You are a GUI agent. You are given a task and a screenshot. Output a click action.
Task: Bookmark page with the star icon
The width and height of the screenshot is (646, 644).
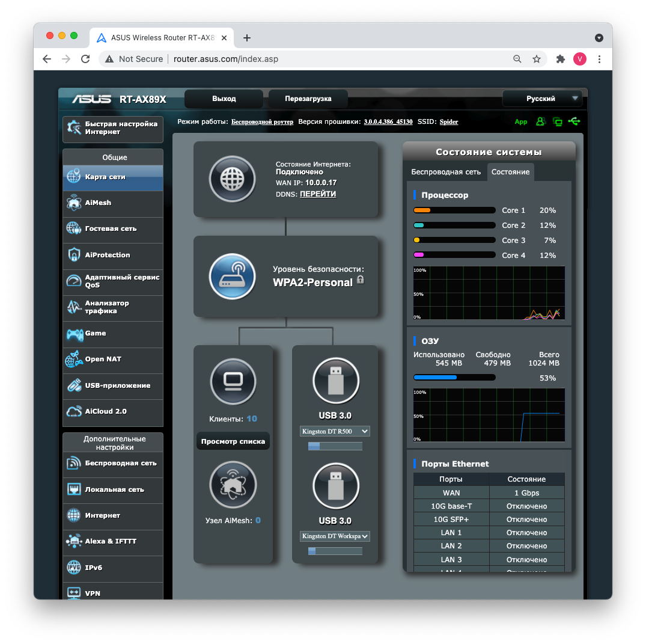(x=537, y=59)
